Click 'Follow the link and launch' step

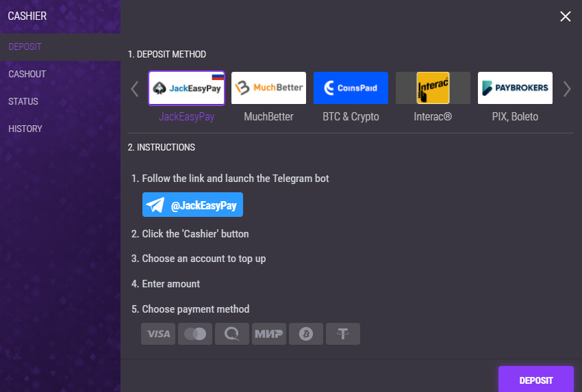(x=230, y=179)
